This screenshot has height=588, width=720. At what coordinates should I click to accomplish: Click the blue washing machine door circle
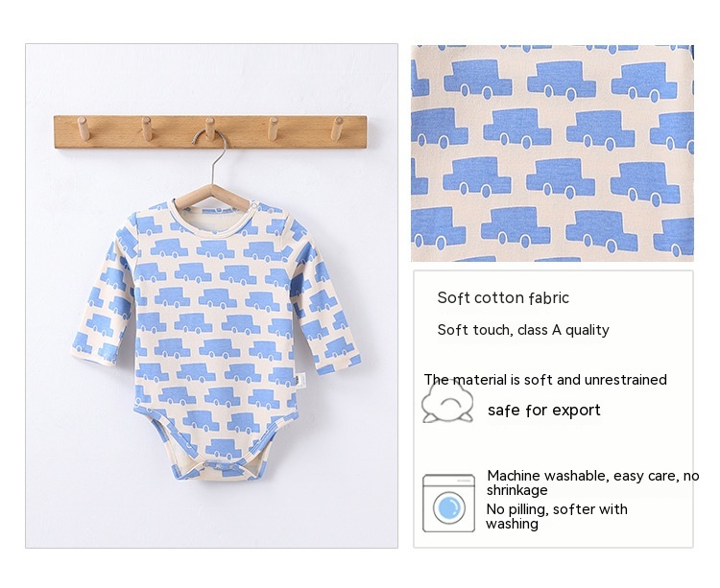(x=448, y=507)
